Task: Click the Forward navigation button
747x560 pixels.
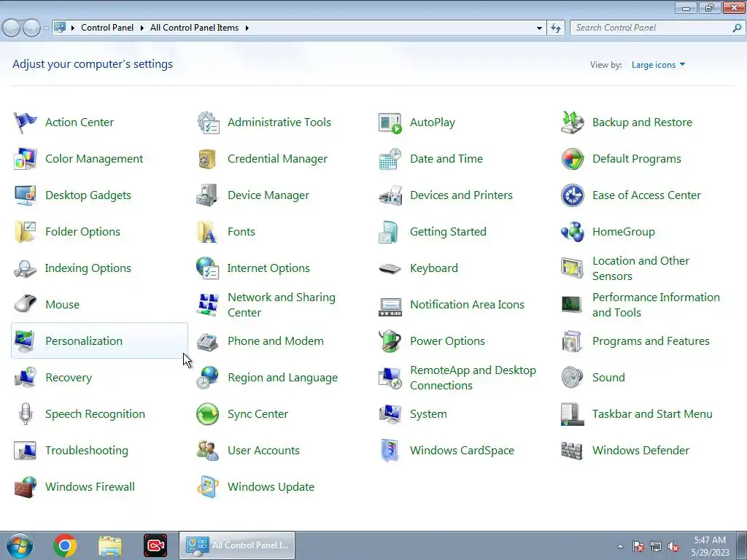Action: pyautogui.click(x=32, y=28)
